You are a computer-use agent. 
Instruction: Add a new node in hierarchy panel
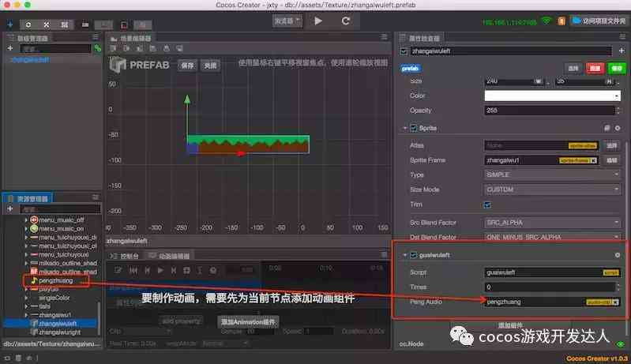point(10,48)
